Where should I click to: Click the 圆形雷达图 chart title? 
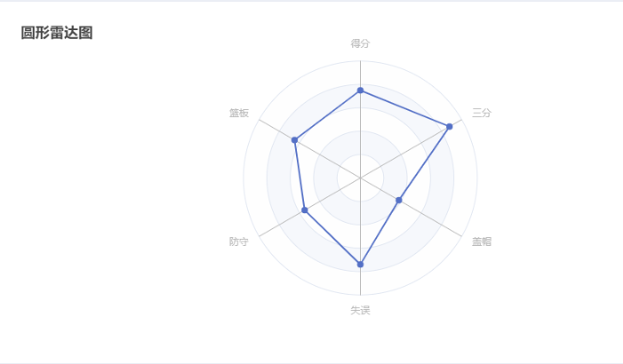(57, 33)
